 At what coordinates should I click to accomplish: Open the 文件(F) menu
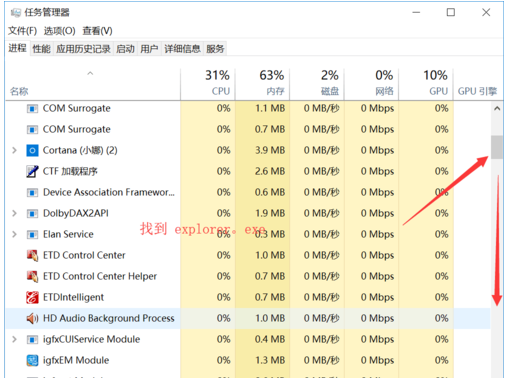pyautogui.click(x=22, y=31)
